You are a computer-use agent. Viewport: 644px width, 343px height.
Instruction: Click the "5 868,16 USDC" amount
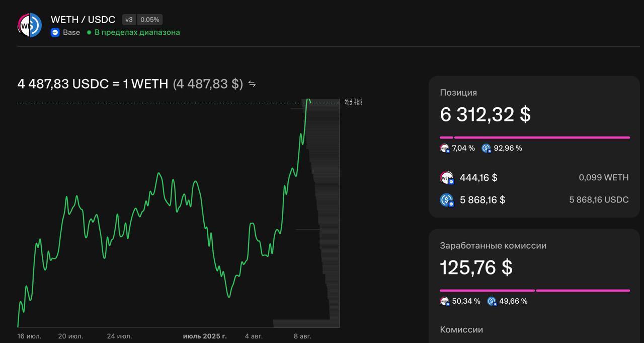click(x=599, y=200)
